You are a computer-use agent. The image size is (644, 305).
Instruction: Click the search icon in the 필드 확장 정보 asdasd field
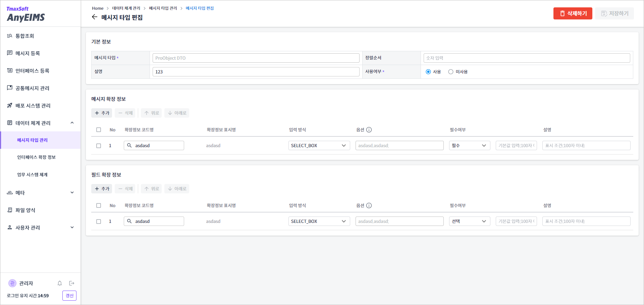tap(129, 221)
